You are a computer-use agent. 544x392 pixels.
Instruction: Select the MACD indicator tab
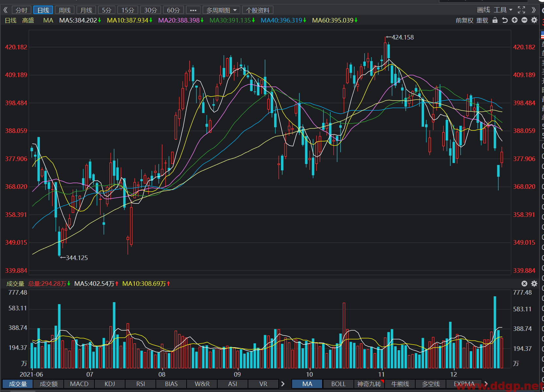click(x=79, y=384)
